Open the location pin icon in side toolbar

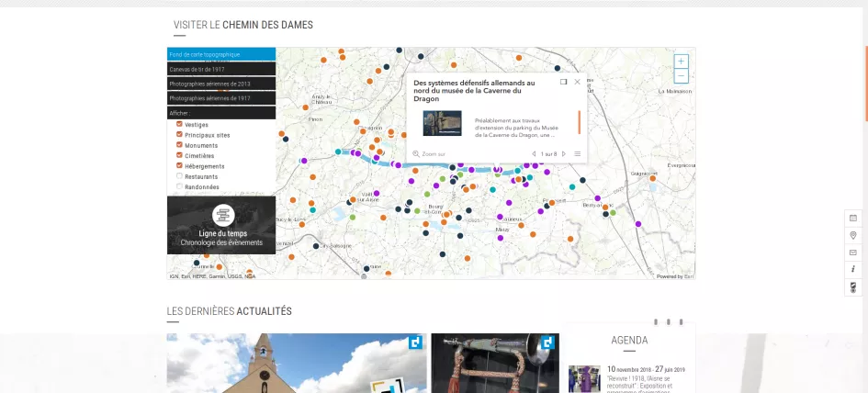[853, 235]
